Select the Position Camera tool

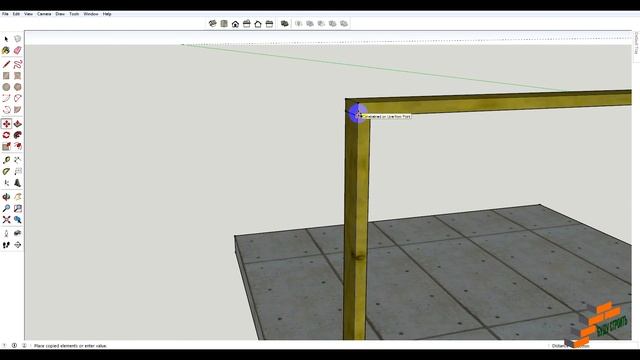[6, 233]
